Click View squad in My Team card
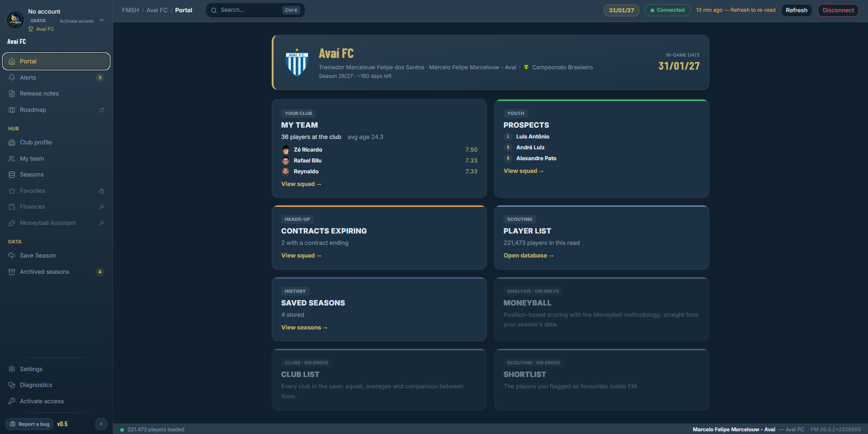Screen dimensions: 868x434 click(x=301, y=184)
